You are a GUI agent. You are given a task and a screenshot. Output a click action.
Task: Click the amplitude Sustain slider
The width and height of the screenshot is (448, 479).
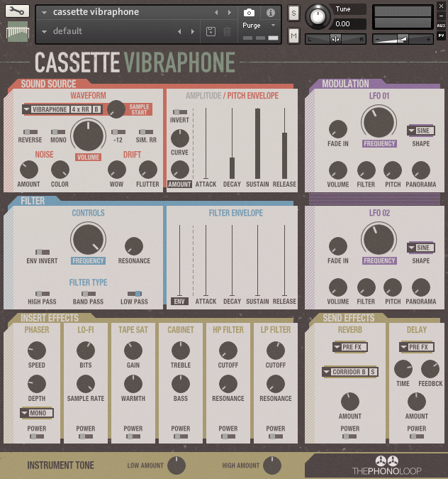258,143
